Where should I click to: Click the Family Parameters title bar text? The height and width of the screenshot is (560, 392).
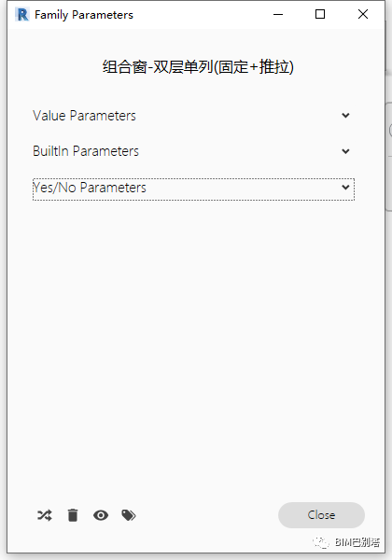[84, 15]
